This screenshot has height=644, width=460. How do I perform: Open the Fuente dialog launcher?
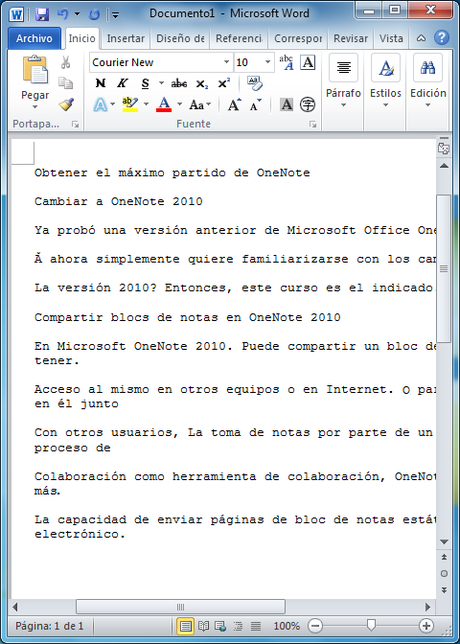[313, 124]
